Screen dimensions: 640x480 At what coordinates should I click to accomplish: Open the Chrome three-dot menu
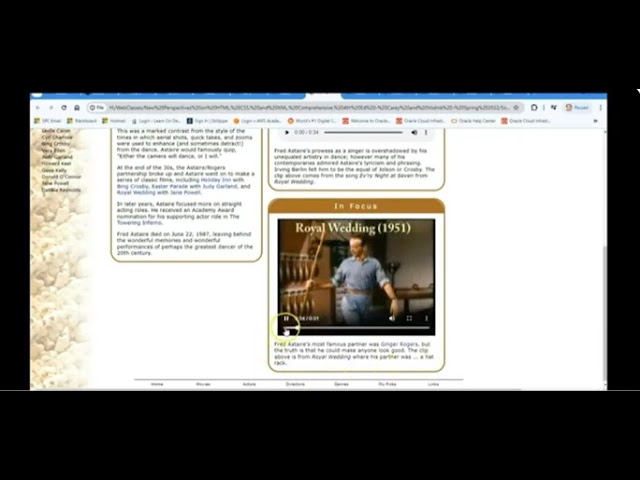pyautogui.click(x=600, y=108)
